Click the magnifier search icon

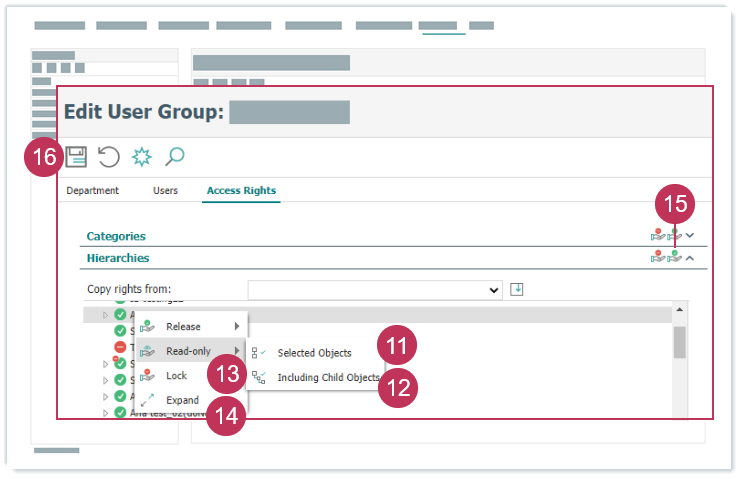coord(174,157)
